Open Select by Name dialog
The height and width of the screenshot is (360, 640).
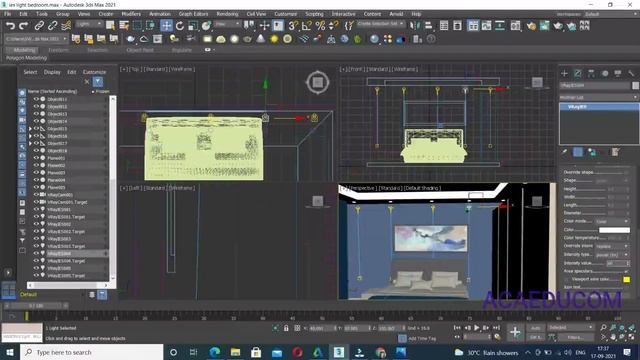[x=124, y=26]
